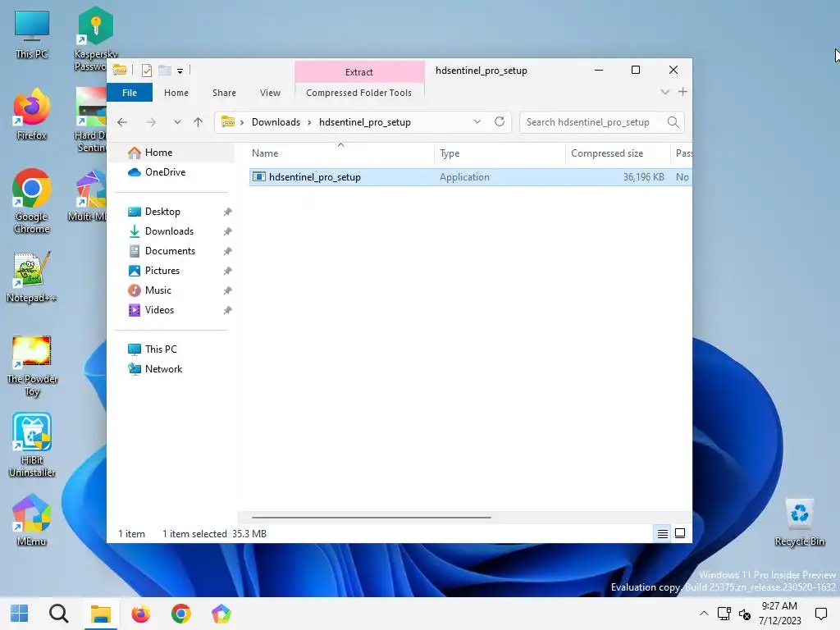Open the Share ribbon tab

(x=224, y=93)
